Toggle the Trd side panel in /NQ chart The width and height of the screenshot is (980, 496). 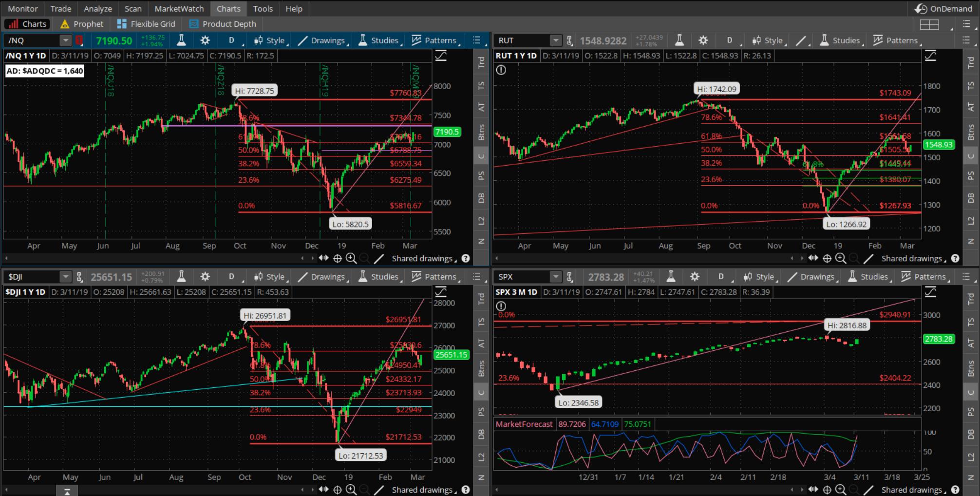(481, 62)
